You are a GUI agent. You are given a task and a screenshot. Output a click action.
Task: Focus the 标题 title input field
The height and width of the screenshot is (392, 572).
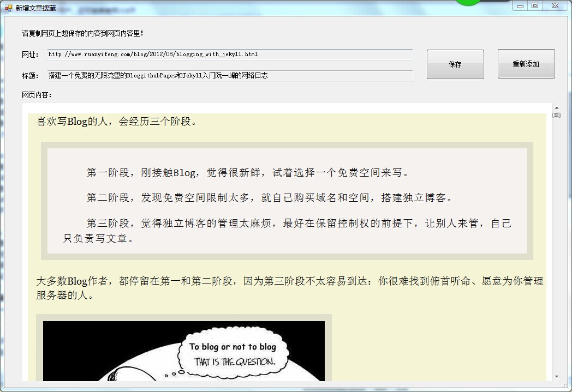[230, 75]
